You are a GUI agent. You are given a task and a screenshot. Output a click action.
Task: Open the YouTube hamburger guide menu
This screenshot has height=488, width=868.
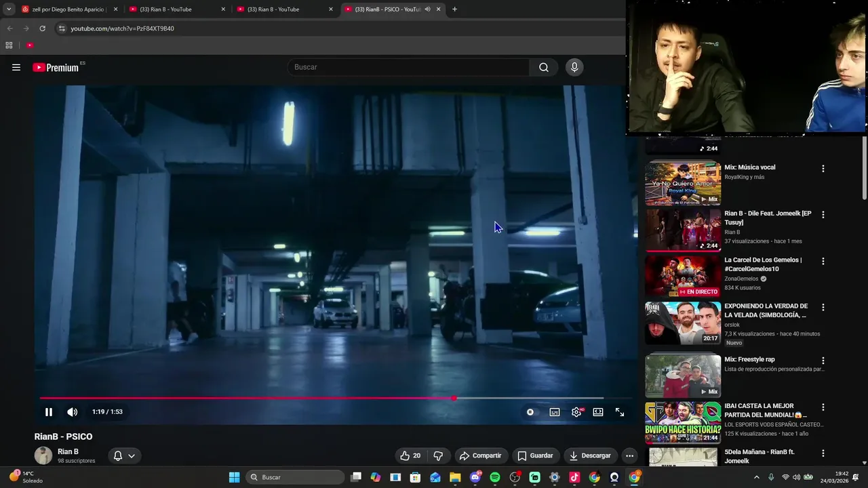click(16, 67)
